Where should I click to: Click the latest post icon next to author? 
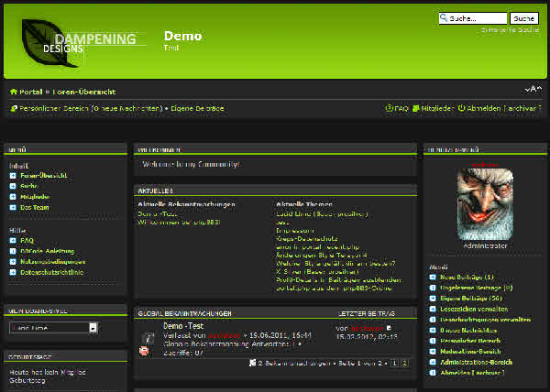tap(389, 327)
